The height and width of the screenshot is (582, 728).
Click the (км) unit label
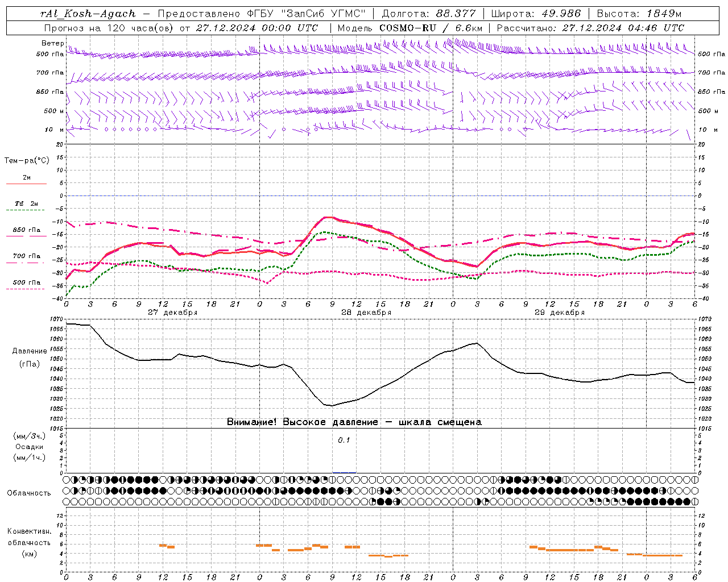click(x=30, y=554)
